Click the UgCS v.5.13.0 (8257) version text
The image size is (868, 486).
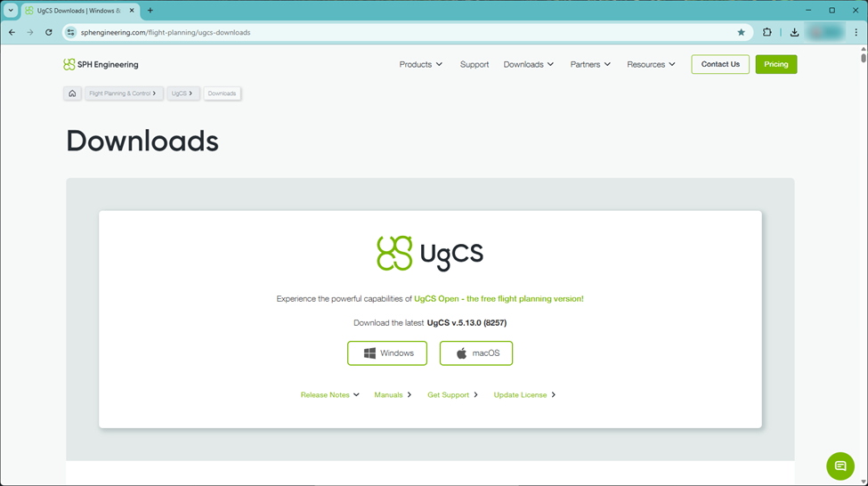(466, 323)
